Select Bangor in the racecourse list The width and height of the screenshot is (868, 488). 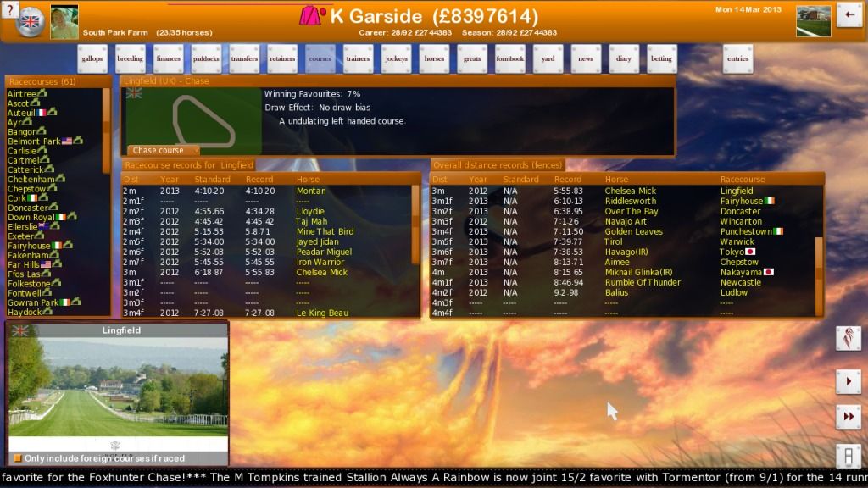pos(21,131)
